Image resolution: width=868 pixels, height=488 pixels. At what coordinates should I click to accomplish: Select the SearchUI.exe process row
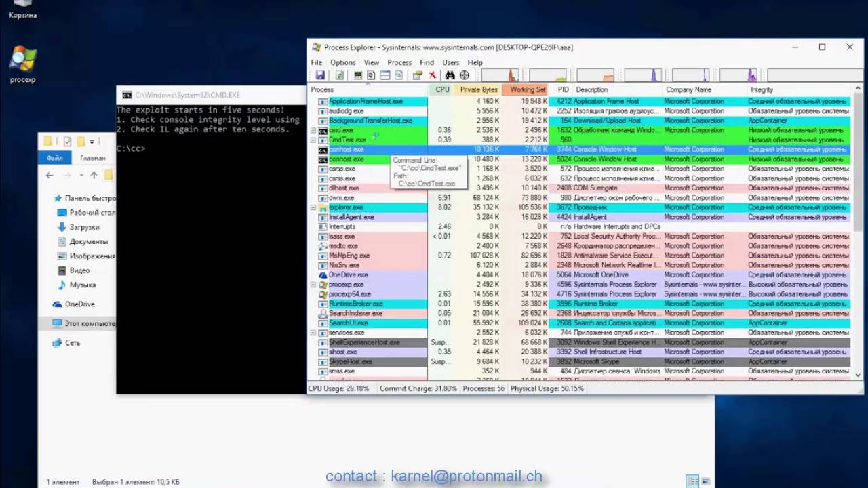pos(580,323)
